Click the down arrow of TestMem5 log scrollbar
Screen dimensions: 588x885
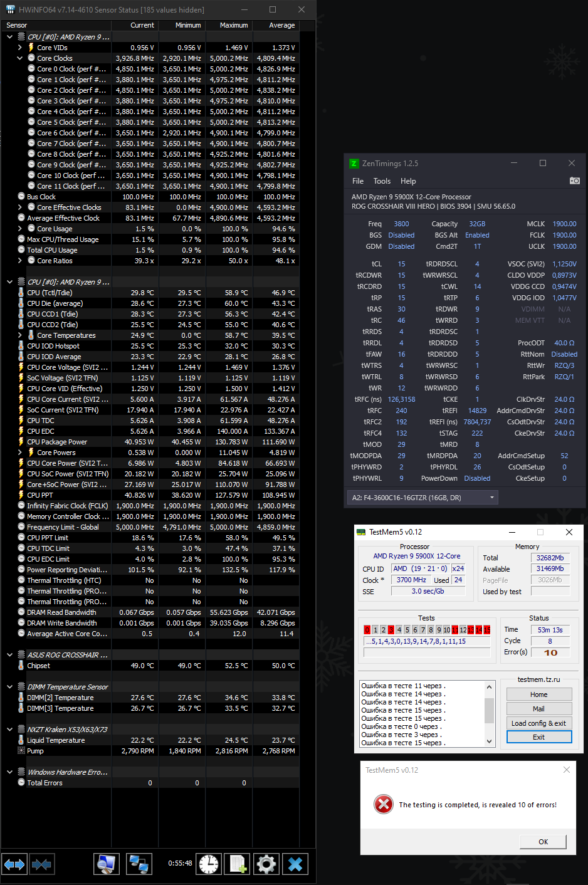(490, 741)
